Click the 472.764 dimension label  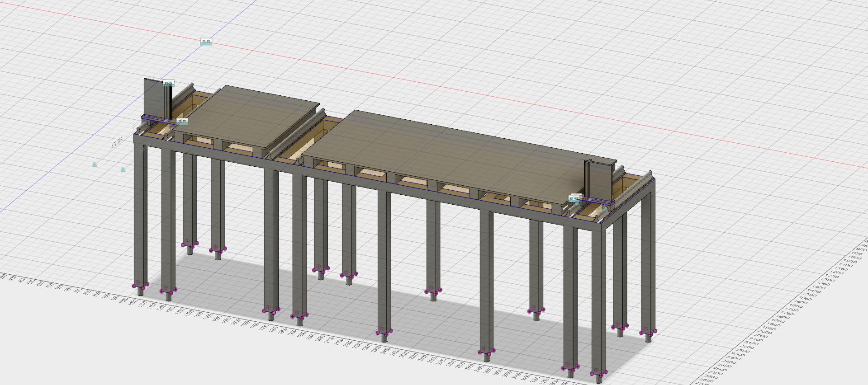(116, 144)
